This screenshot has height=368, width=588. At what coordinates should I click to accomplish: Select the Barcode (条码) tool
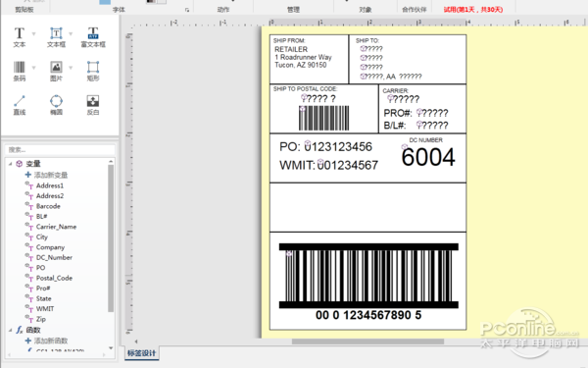coord(20,71)
